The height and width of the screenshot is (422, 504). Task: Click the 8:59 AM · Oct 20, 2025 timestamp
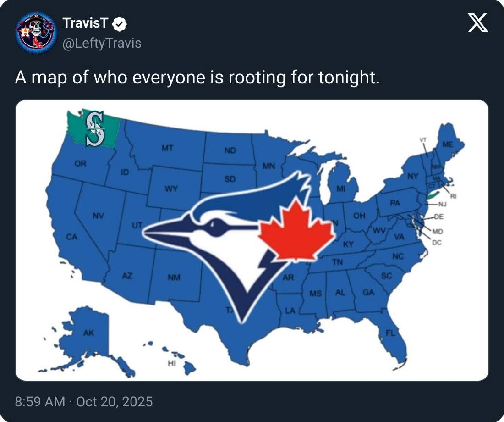click(84, 402)
